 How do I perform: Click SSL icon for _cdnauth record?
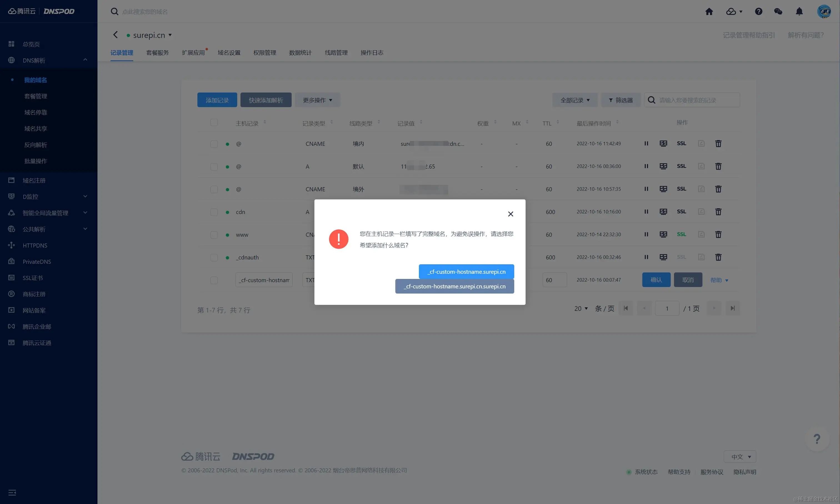(681, 257)
